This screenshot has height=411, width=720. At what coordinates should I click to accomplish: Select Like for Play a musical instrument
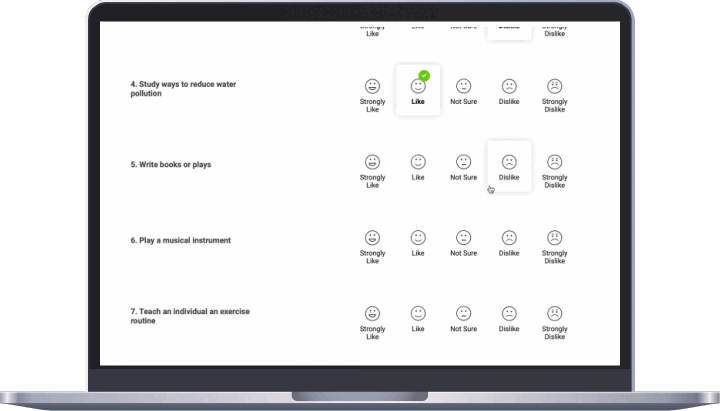coord(418,238)
